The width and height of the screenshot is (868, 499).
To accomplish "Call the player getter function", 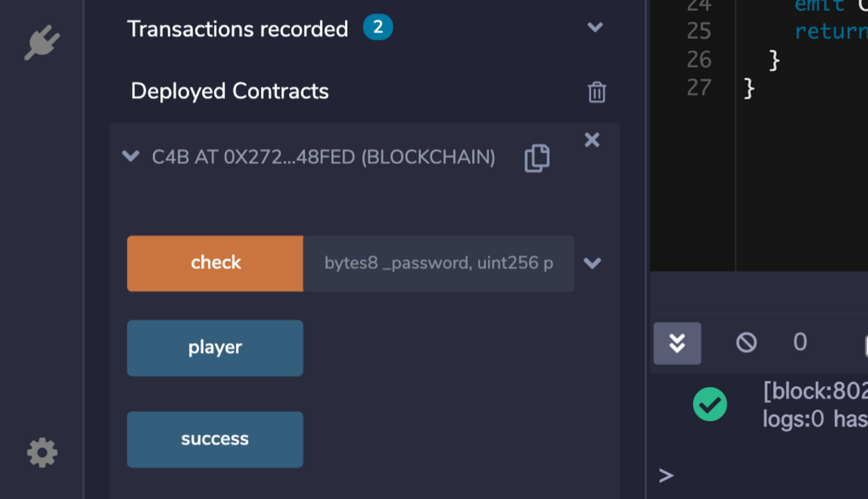I will tap(215, 348).
